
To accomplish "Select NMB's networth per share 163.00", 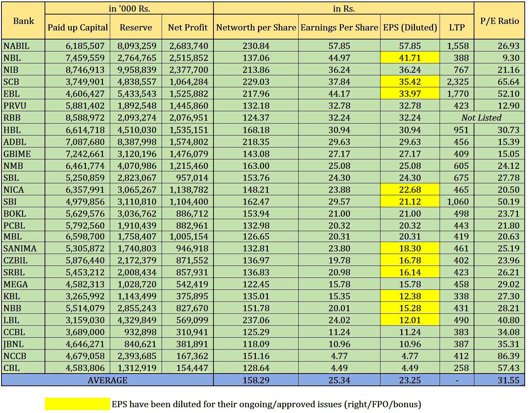I will [x=256, y=165].
